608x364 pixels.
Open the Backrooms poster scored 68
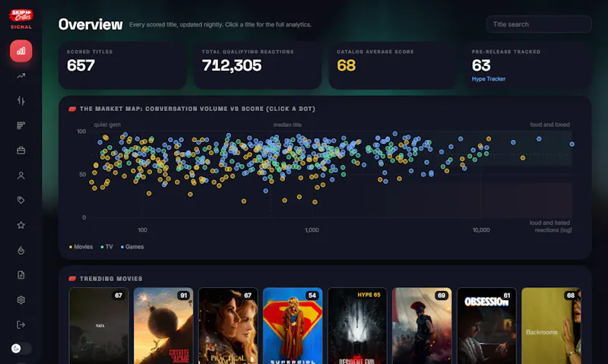click(x=551, y=325)
